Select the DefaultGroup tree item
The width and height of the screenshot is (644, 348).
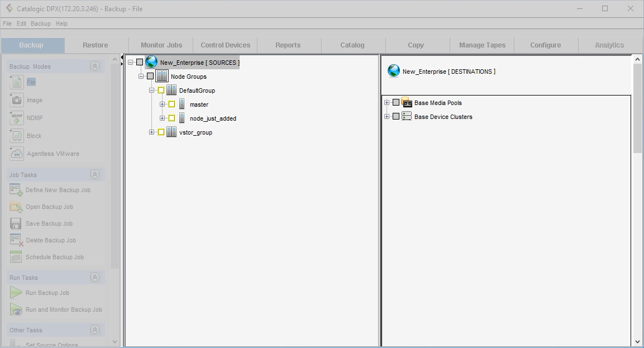coord(197,90)
